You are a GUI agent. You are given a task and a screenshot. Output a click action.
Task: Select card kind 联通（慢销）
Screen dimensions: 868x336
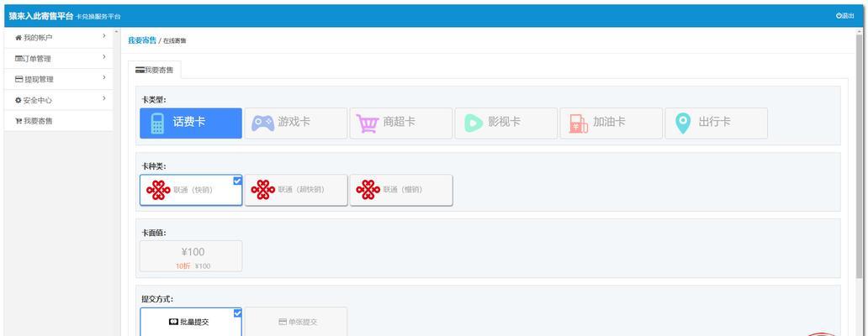[x=401, y=190]
